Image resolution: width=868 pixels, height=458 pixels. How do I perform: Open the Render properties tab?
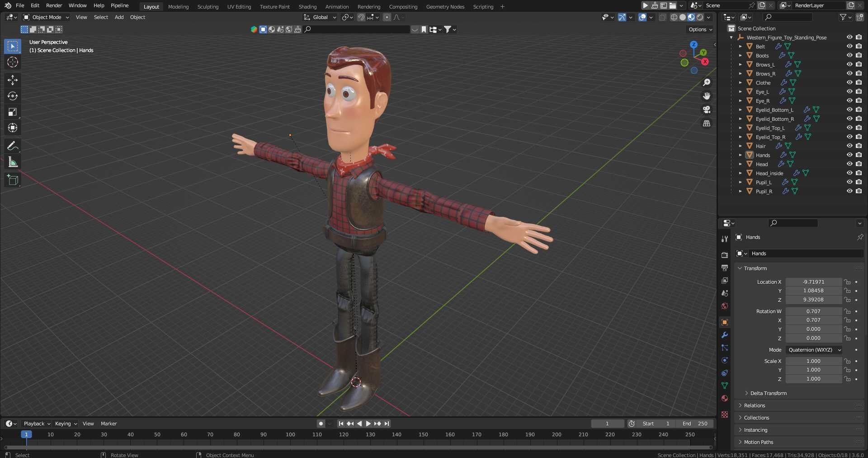tap(725, 255)
